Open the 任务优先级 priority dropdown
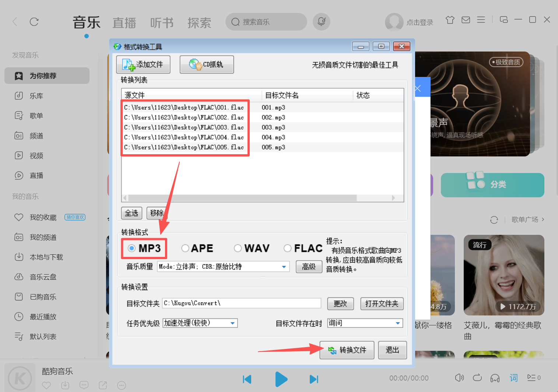This screenshot has width=558, height=392. [232, 323]
